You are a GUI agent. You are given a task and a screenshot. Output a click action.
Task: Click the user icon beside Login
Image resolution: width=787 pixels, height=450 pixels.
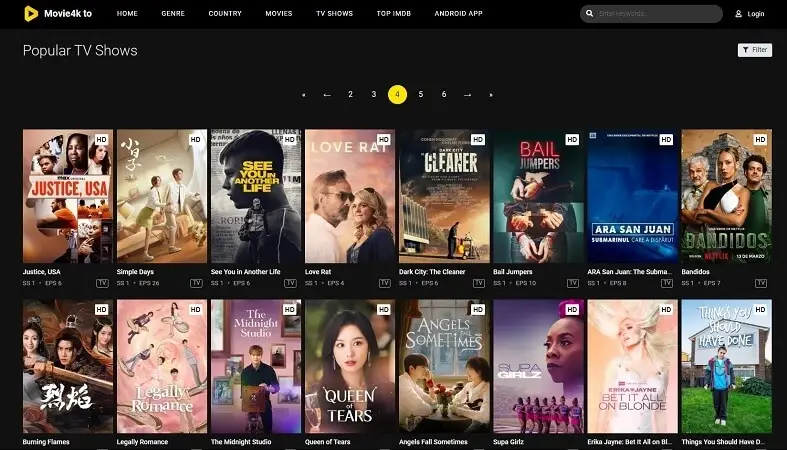coord(738,14)
